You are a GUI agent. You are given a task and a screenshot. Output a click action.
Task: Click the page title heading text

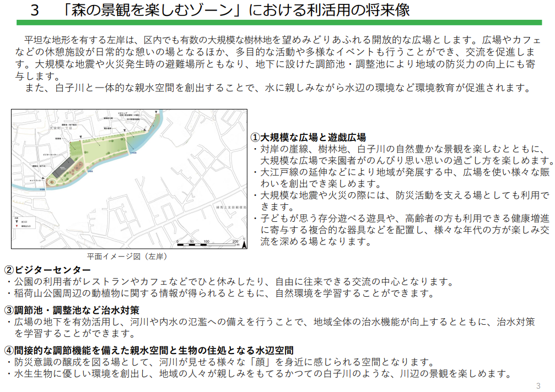(x=220, y=10)
